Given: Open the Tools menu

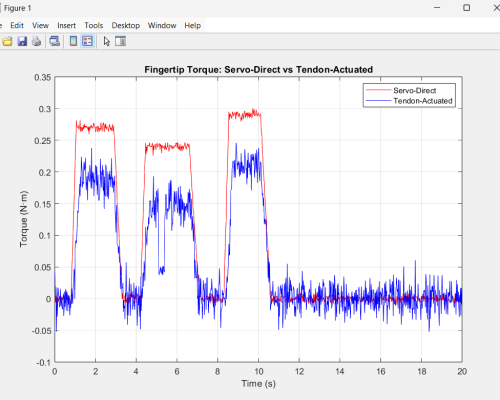Looking at the screenshot, I should coord(94,25).
